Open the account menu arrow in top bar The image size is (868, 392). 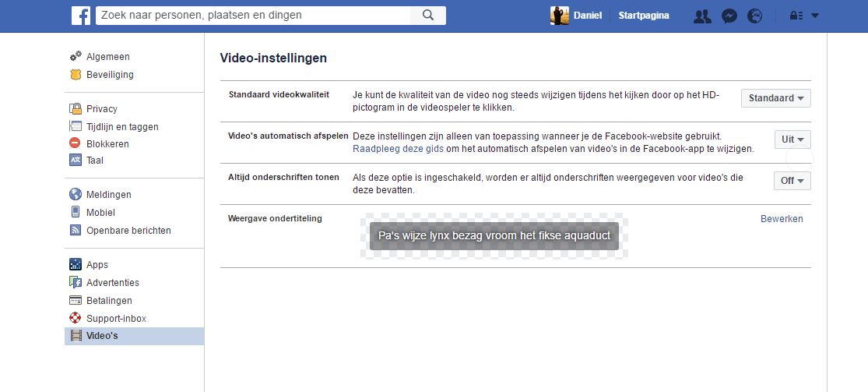[x=815, y=16]
